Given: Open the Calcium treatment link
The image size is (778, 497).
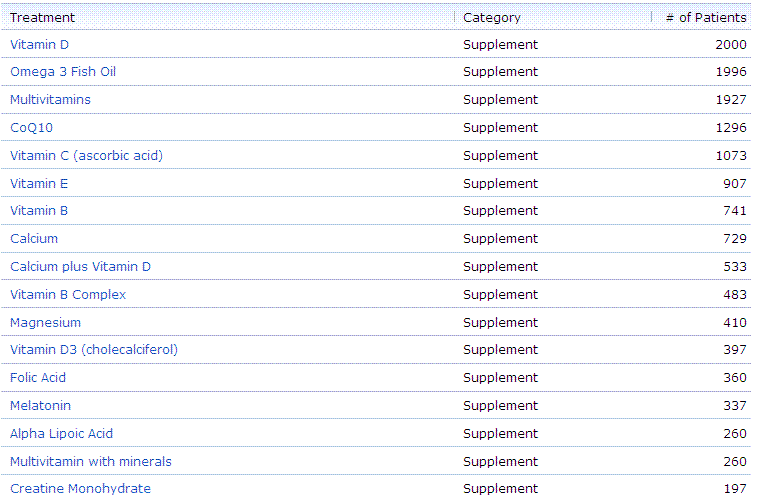Looking at the screenshot, I should pos(34,239).
